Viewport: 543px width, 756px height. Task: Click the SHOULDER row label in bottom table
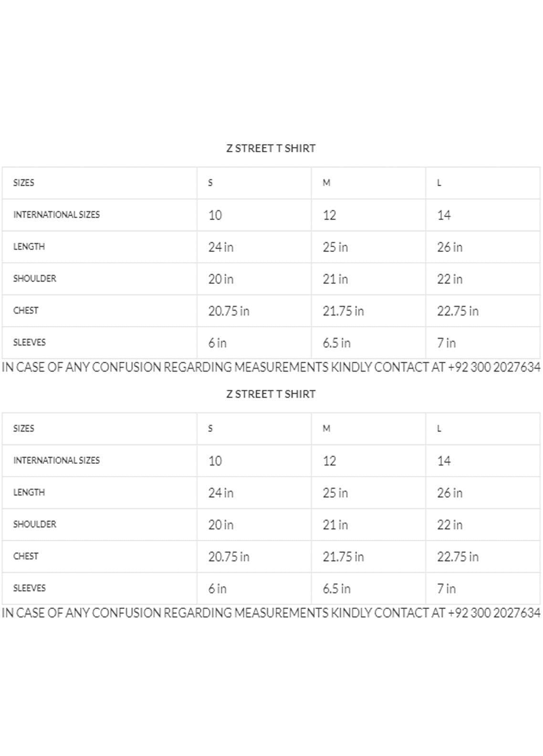pyautogui.click(x=34, y=525)
